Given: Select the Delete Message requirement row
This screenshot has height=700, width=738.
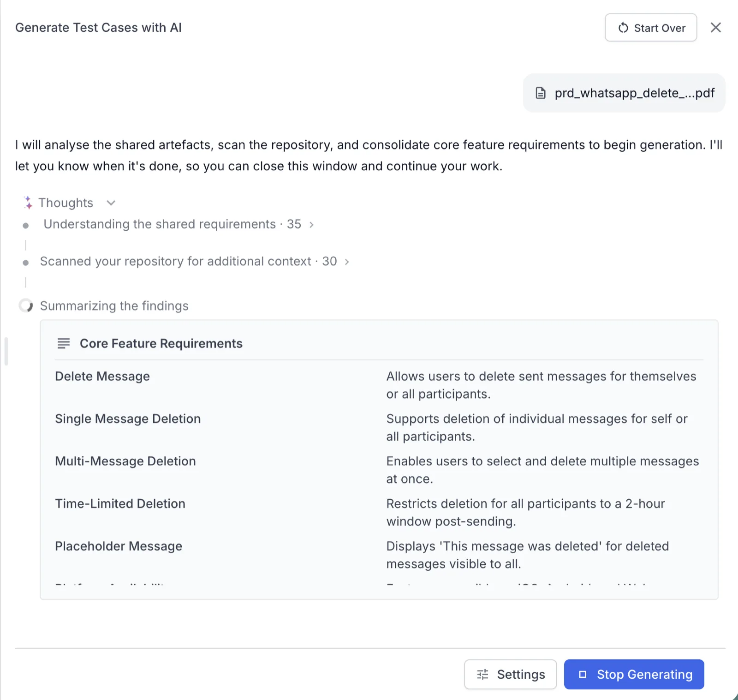Looking at the screenshot, I should pos(379,385).
